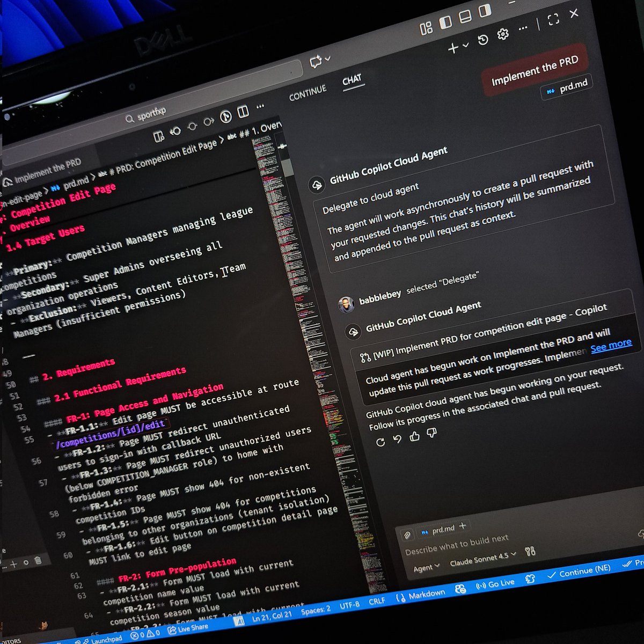Viewport: 644px width, 644px height.
Task: Select Spaces: 2 indentation setting
Action: [x=316, y=610]
